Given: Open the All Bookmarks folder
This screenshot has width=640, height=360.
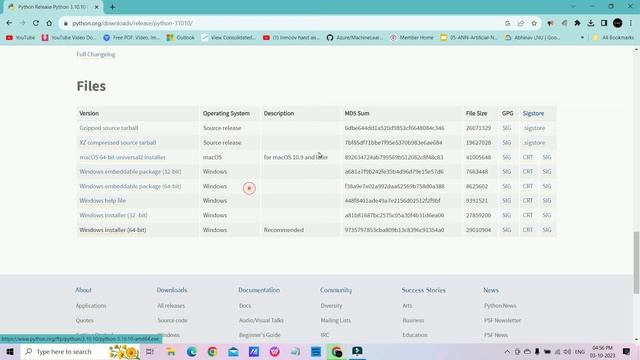Looking at the screenshot, I should (613, 38).
